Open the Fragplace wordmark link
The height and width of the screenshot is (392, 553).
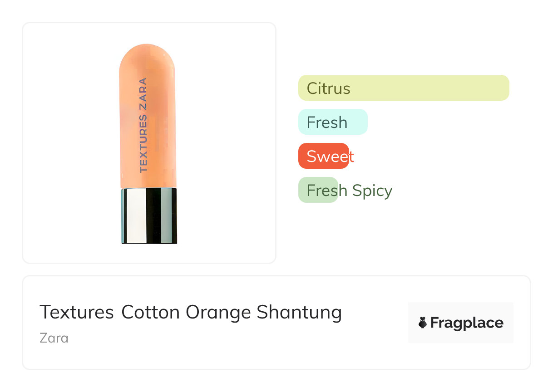[x=467, y=323]
